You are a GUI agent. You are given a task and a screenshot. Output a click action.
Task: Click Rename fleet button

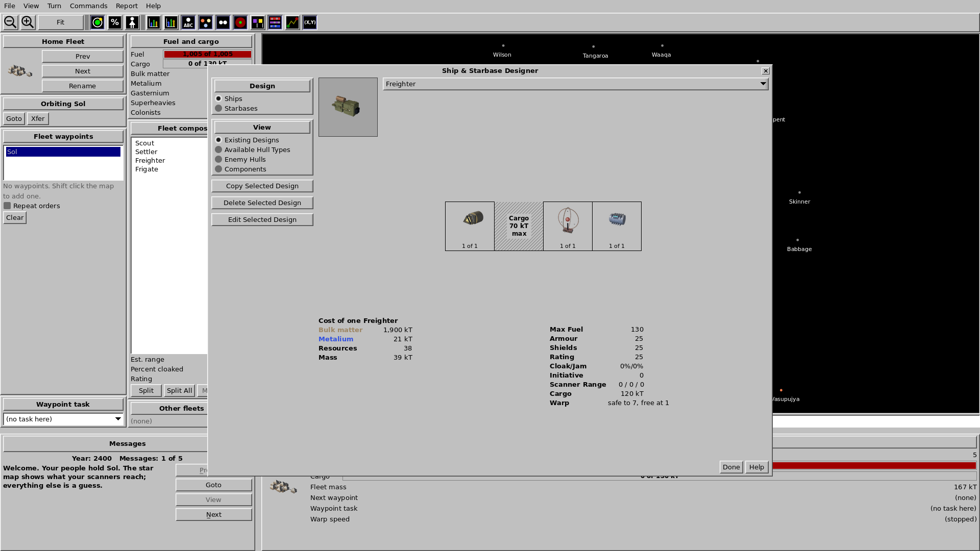[x=83, y=86]
